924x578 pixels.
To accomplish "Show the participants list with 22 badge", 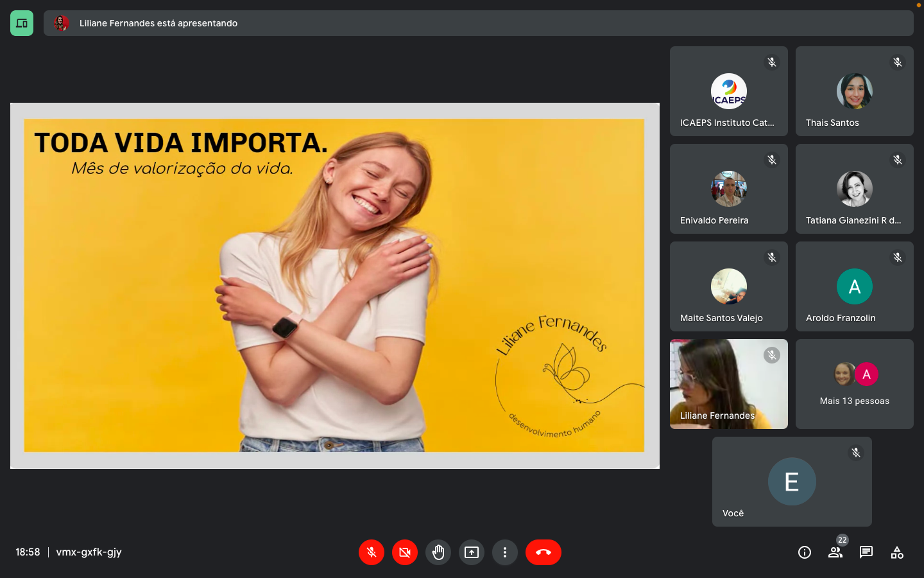I will tap(835, 551).
